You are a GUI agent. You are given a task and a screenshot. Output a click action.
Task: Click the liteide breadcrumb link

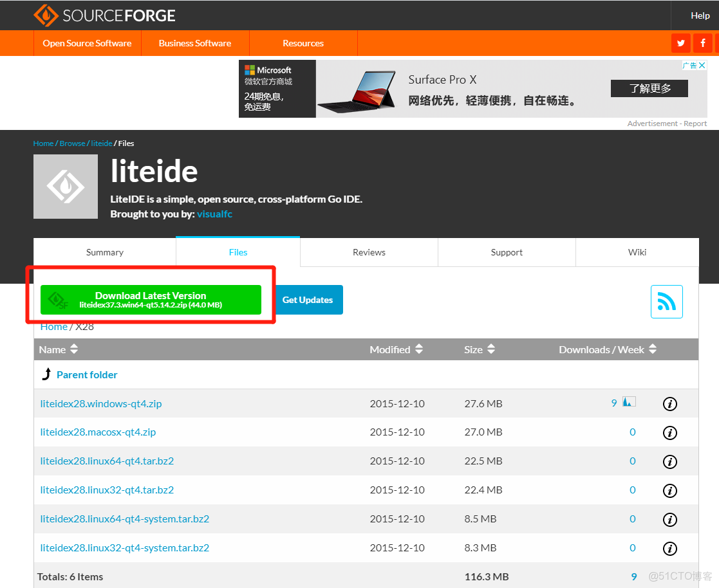(x=101, y=143)
